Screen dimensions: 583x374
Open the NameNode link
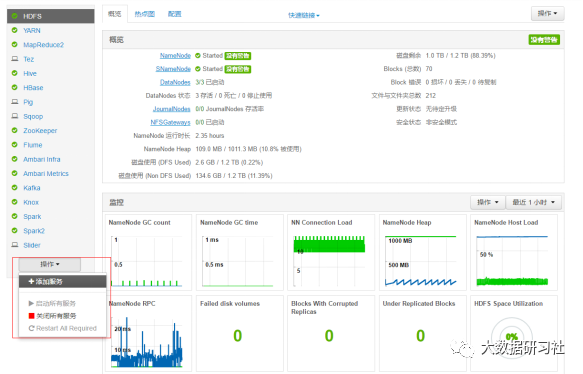[175, 56]
